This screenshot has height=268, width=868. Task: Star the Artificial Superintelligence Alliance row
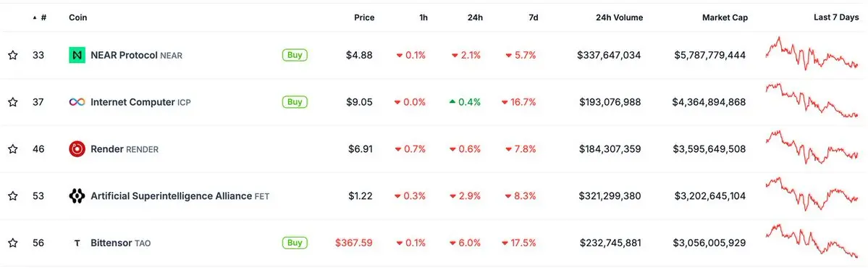click(13, 196)
